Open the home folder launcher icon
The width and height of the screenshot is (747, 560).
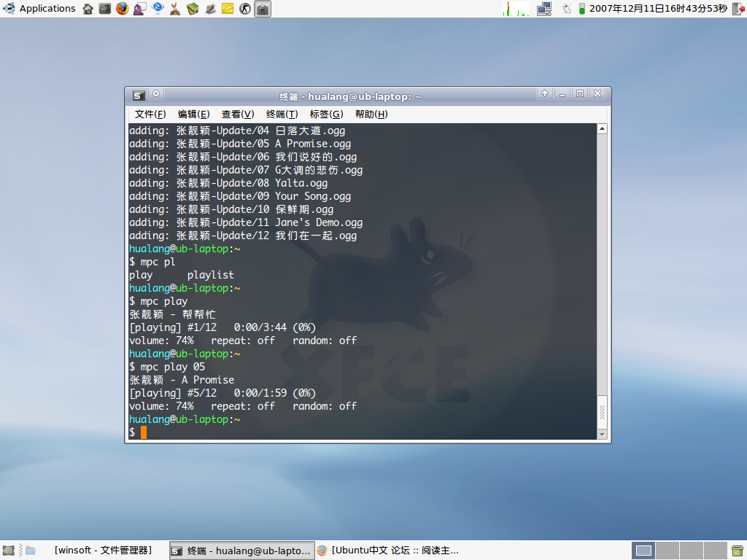tap(88, 9)
